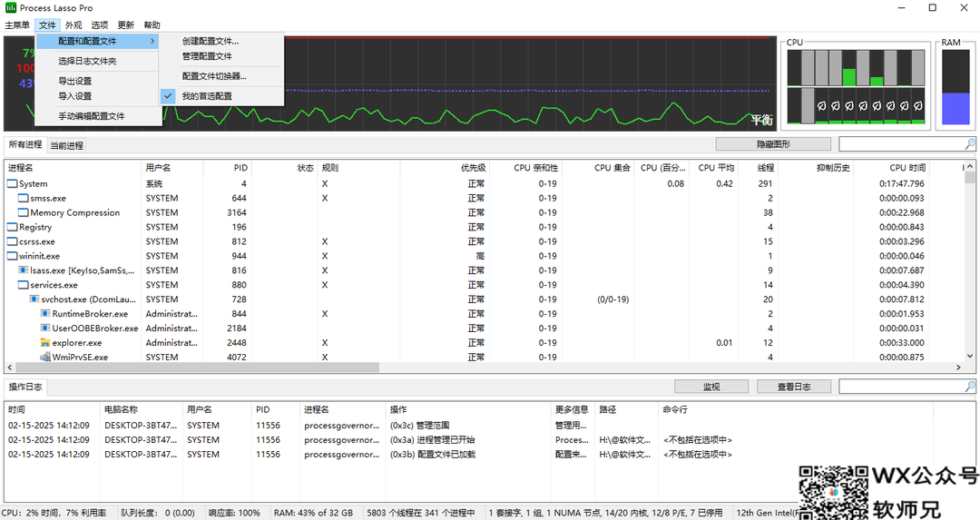Click the lsass.exe process icon
The image size is (980, 520).
coord(23,270)
